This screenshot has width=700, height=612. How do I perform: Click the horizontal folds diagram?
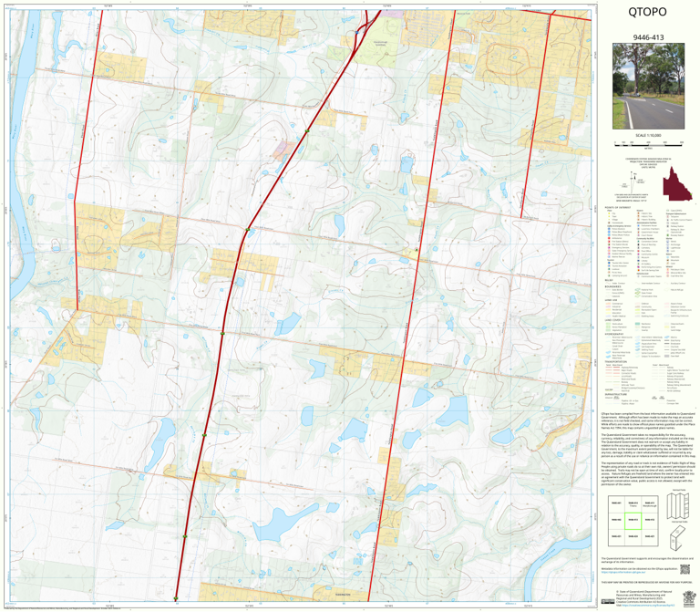(678, 538)
